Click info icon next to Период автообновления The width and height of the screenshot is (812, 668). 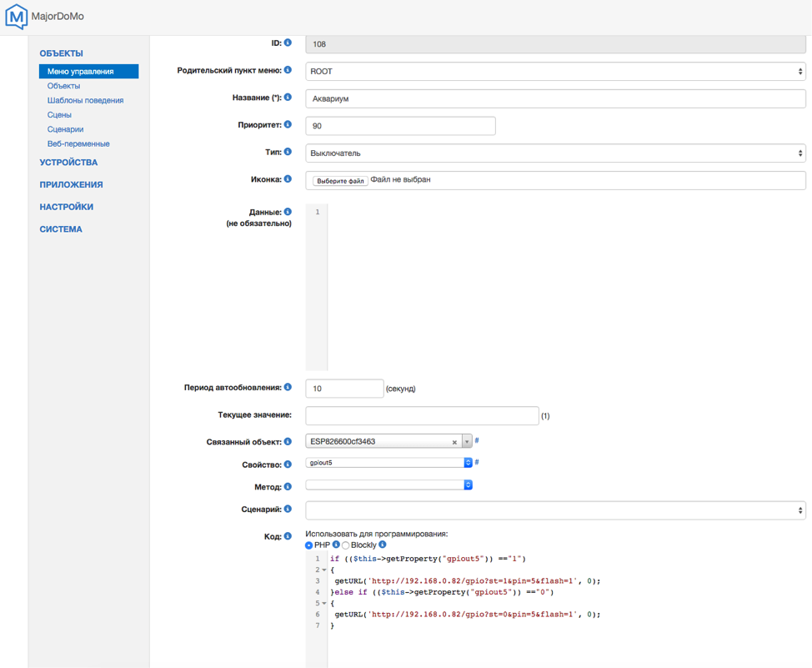click(x=288, y=387)
